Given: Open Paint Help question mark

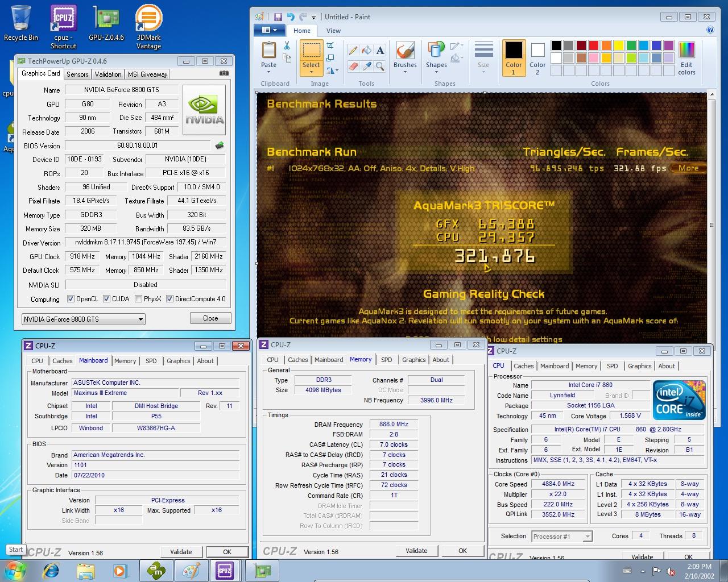Looking at the screenshot, I should click(710, 30).
